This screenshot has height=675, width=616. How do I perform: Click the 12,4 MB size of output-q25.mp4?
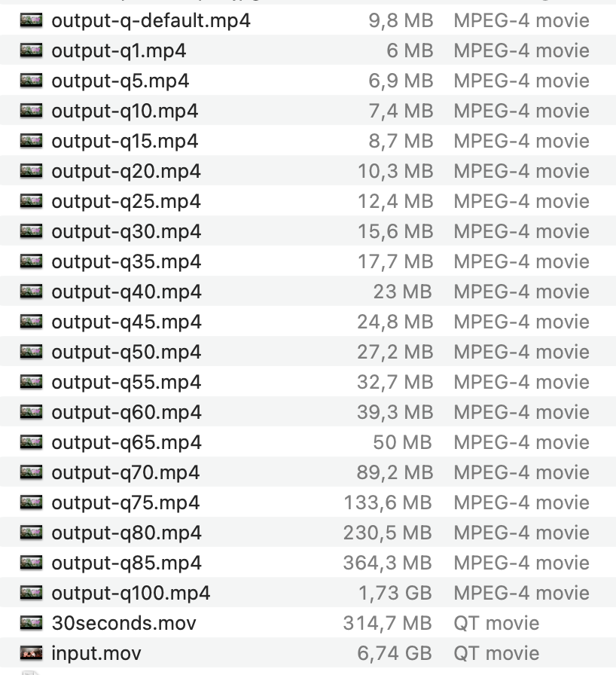pyautogui.click(x=395, y=201)
